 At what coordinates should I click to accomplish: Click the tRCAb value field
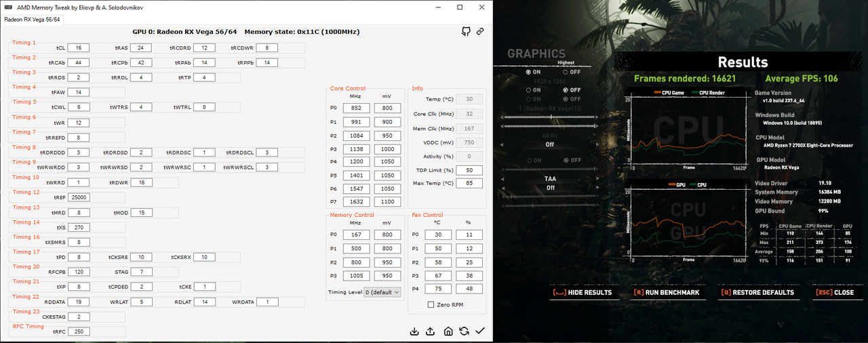tap(79, 62)
